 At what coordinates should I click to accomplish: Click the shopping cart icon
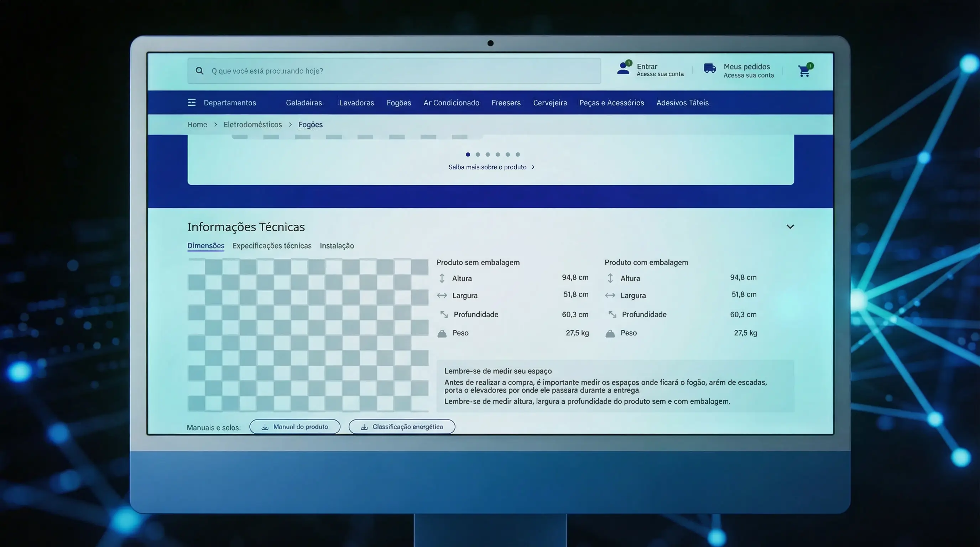pyautogui.click(x=804, y=71)
